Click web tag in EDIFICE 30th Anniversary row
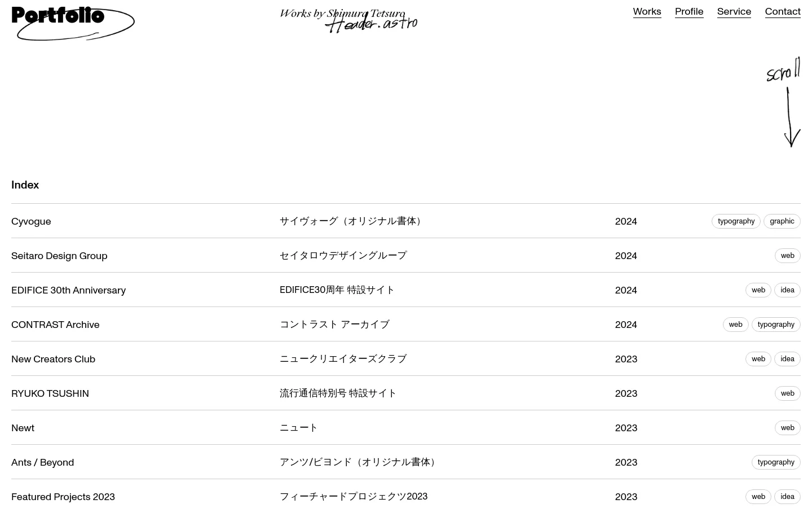This screenshot has height=508, width=812. tap(758, 290)
